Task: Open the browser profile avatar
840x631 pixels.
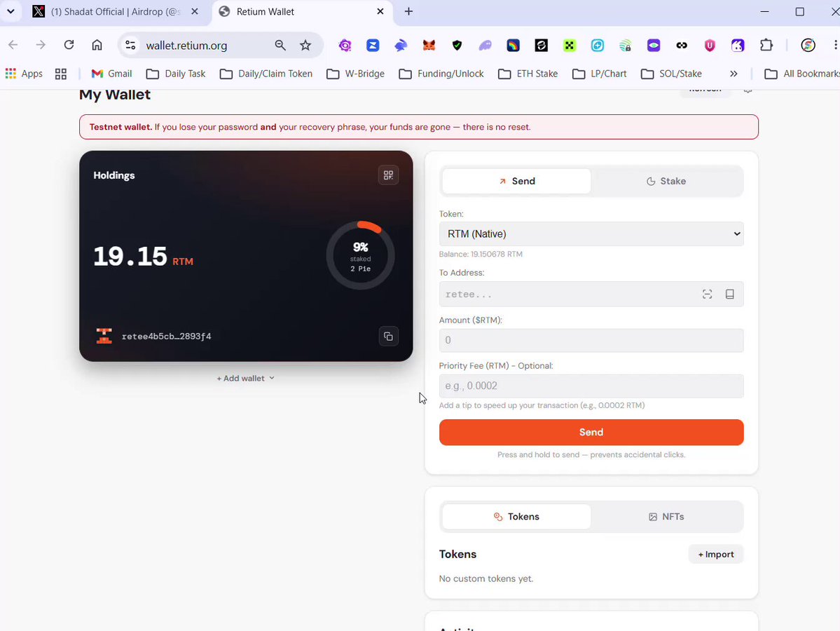Action: (808, 46)
